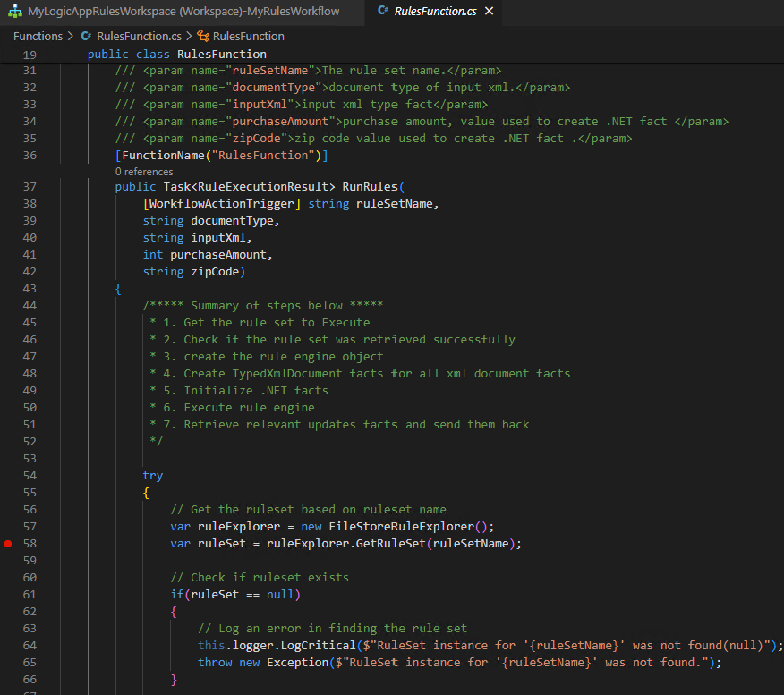Open the Functions folder breadcrumb dropdown
This screenshot has height=695, width=784.
[x=37, y=37]
